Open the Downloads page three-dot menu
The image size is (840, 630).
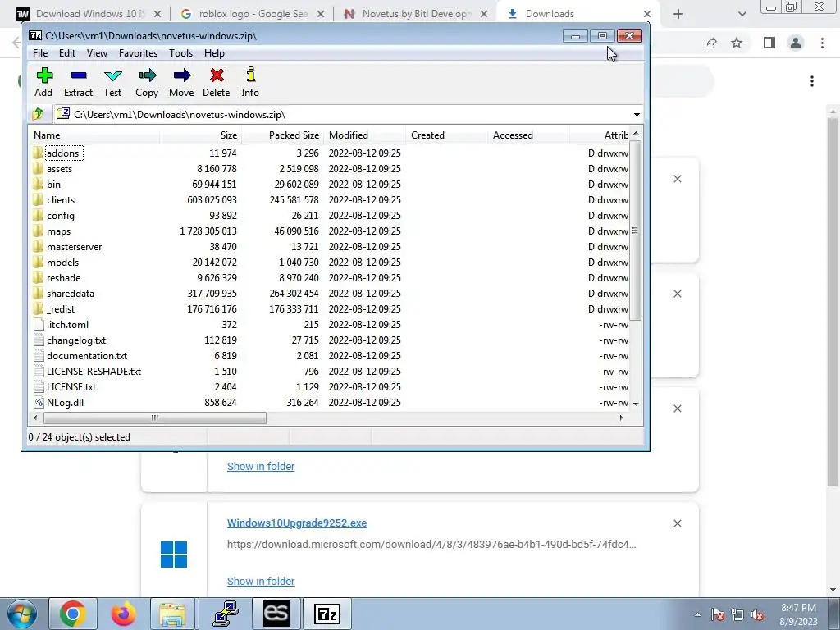[x=812, y=81]
